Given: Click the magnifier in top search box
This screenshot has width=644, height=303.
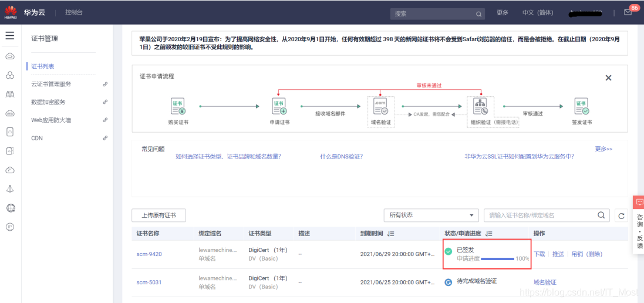Looking at the screenshot, I should pos(478,14).
